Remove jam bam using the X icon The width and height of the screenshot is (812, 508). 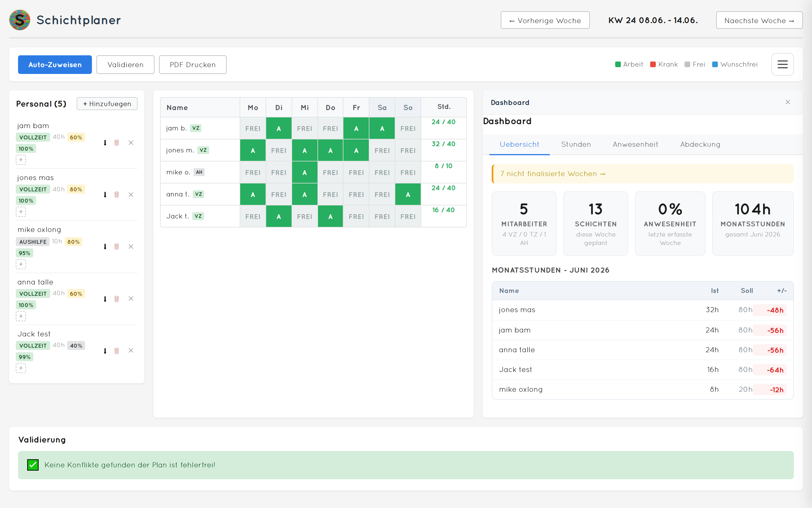pos(131,143)
